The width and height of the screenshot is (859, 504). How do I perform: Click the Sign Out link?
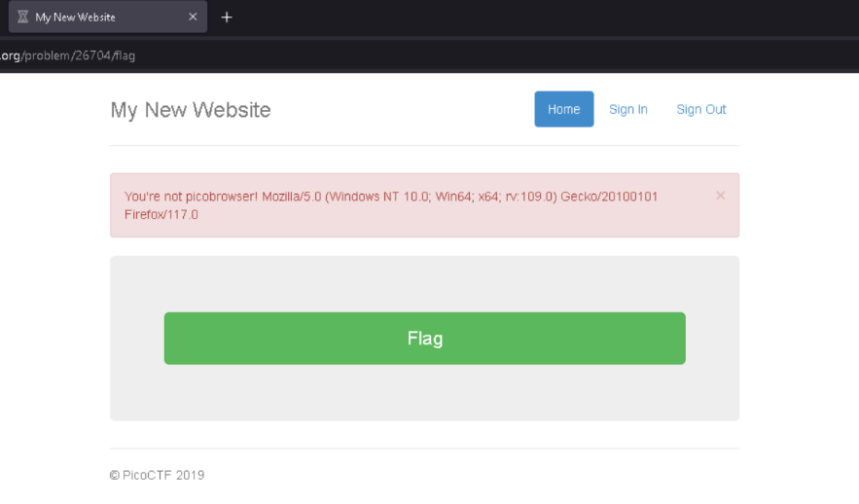coord(701,110)
